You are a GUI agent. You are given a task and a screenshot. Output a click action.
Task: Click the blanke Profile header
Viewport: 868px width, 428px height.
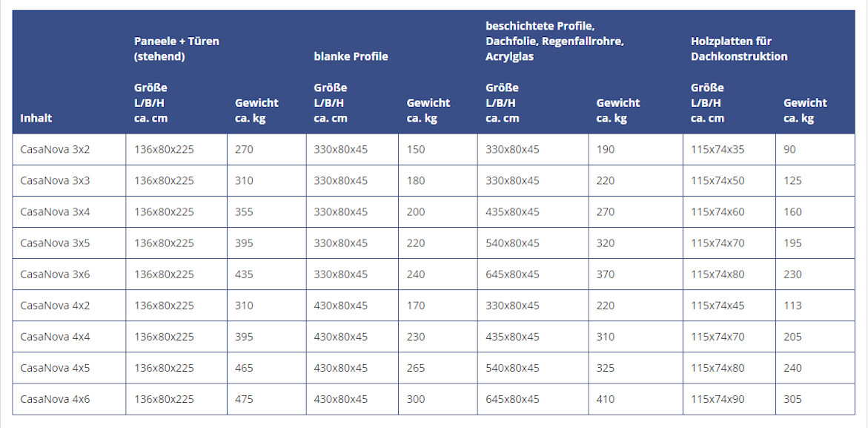click(351, 56)
